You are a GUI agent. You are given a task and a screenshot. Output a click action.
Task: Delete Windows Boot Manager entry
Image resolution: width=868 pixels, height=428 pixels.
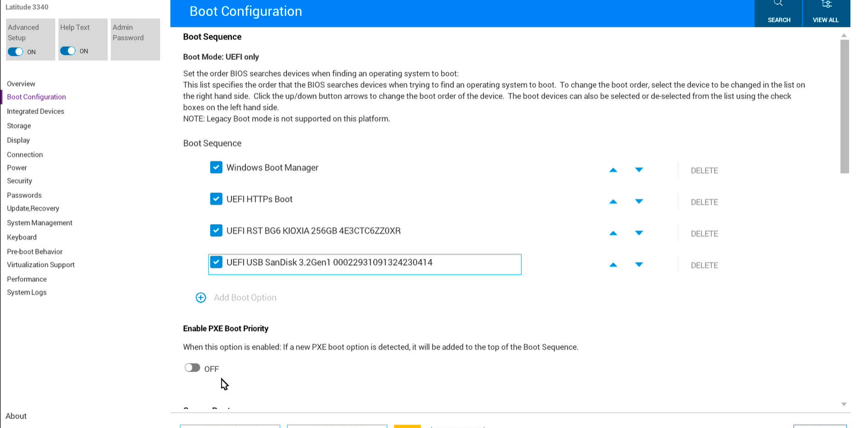point(704,171)
